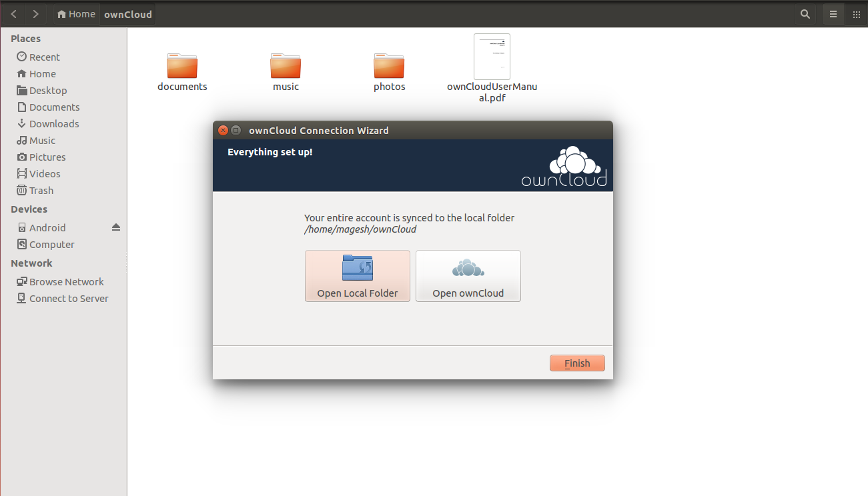Select the music folder icon
This screenshot has height=496, width=868.
pyautogui.click(x=286, y=66)
